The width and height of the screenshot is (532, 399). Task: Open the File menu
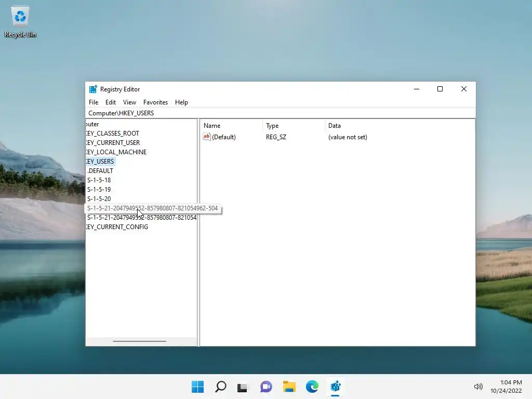(x=94, y=102)
